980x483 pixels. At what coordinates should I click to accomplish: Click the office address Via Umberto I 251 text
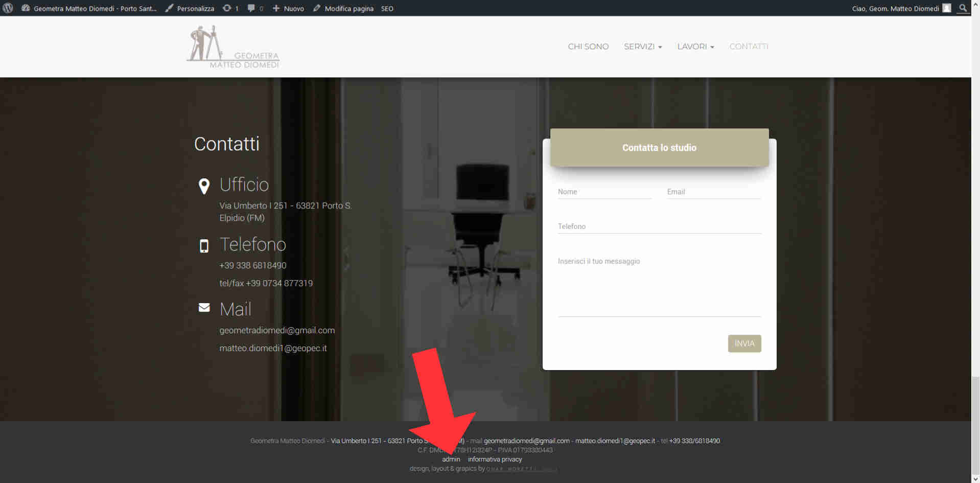(286, 212)
